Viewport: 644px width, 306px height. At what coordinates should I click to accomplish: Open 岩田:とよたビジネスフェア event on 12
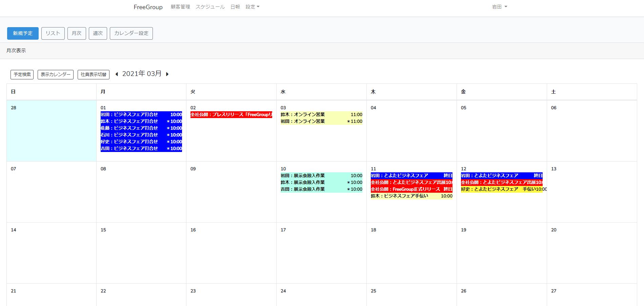tap(502, 176)
